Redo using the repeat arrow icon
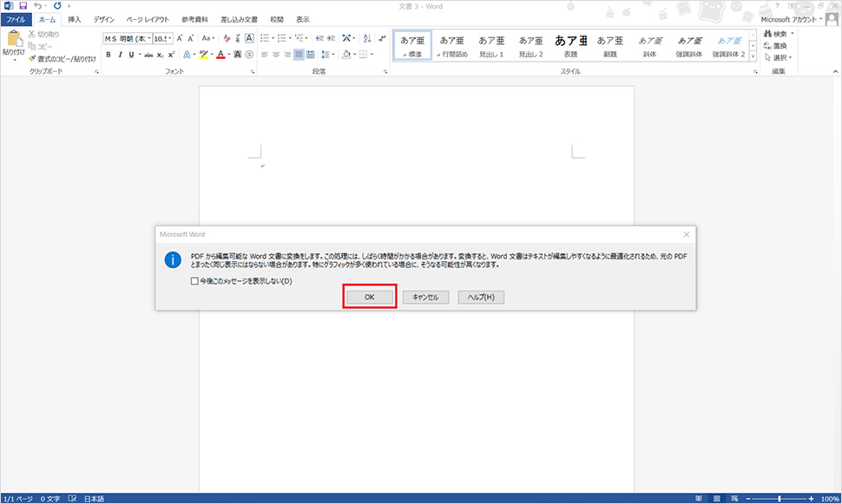 pos(57,6)
